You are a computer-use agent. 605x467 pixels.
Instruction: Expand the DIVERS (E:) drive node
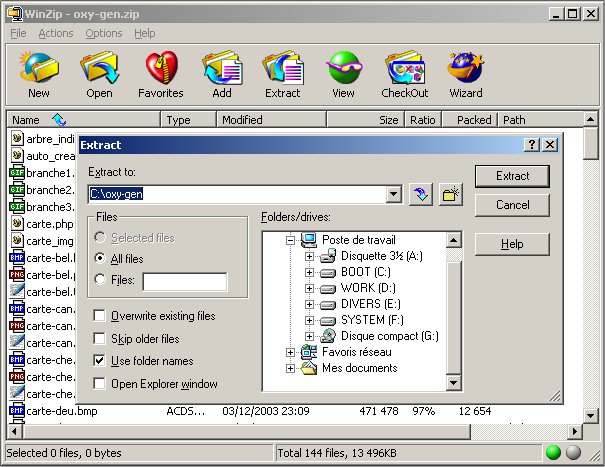point(309,304)
